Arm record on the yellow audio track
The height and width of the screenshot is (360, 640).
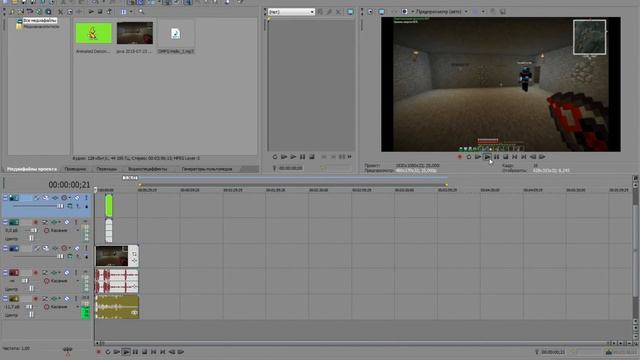(x=36, y=299)
